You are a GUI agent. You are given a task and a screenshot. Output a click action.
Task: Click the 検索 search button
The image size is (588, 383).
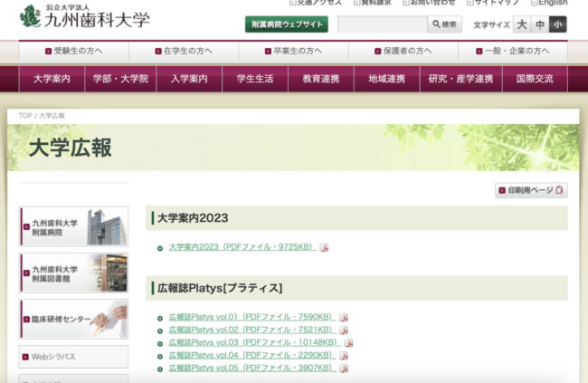[x=445, y=24]
